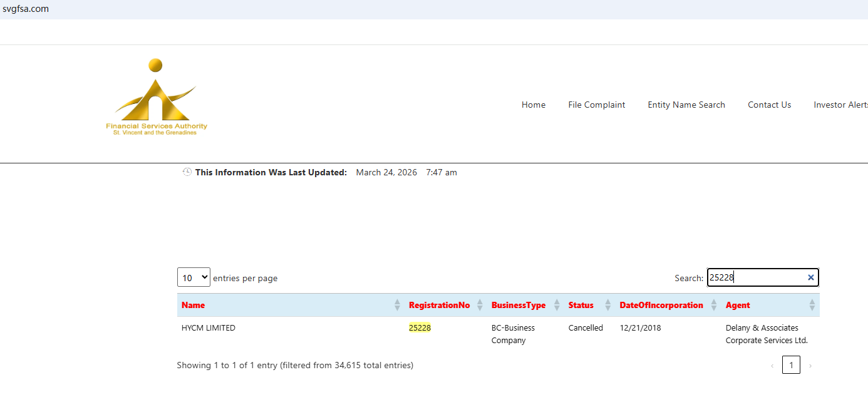Click the previous page arrow
868x412 pixels.
(772, 366)
